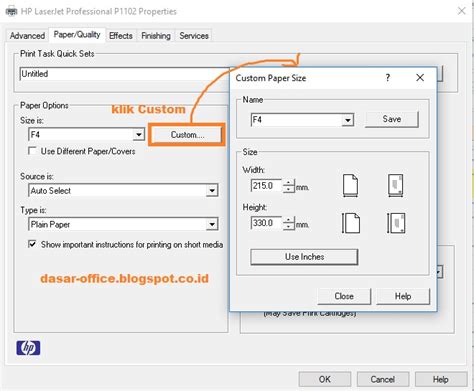Increase Width value with up arrow
The height and width of the screenshot is (391, 474).
pyautogui.click(x=289, y=183)
